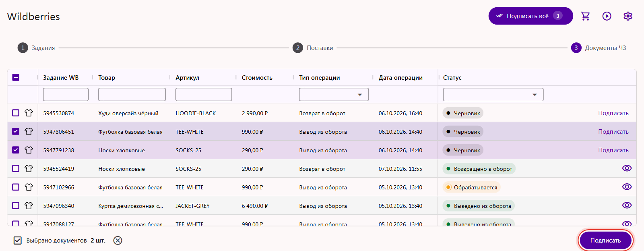
Task: Clear selection with the circled X icon
Action: tap(118, 241)
